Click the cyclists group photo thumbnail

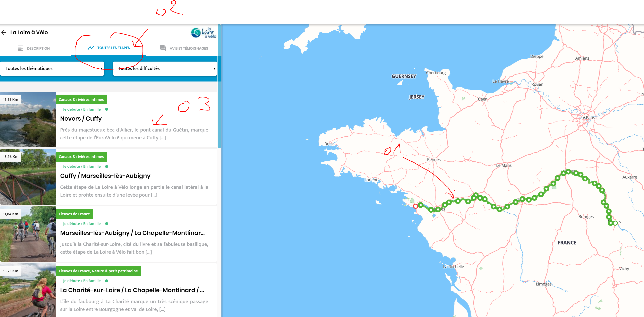coord(28,234)
